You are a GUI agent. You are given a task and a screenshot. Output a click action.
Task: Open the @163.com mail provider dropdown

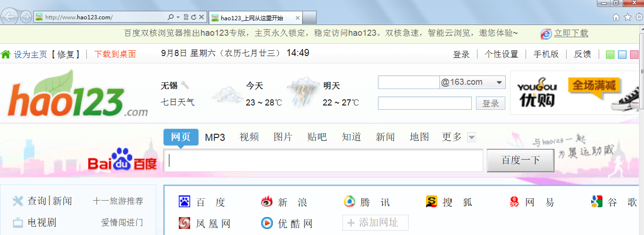point(472,82)
